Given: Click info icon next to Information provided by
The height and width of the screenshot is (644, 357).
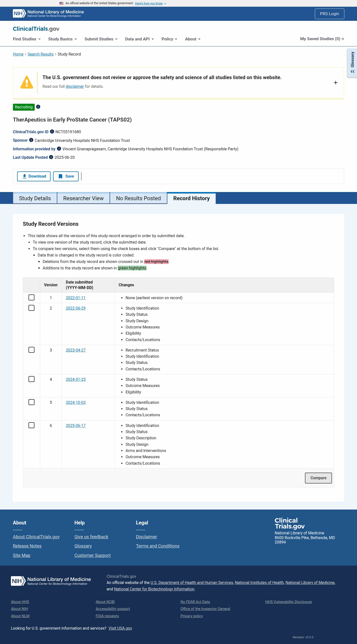Looking at the screenshot, I should pyautogui.click(x=59, y=149).
